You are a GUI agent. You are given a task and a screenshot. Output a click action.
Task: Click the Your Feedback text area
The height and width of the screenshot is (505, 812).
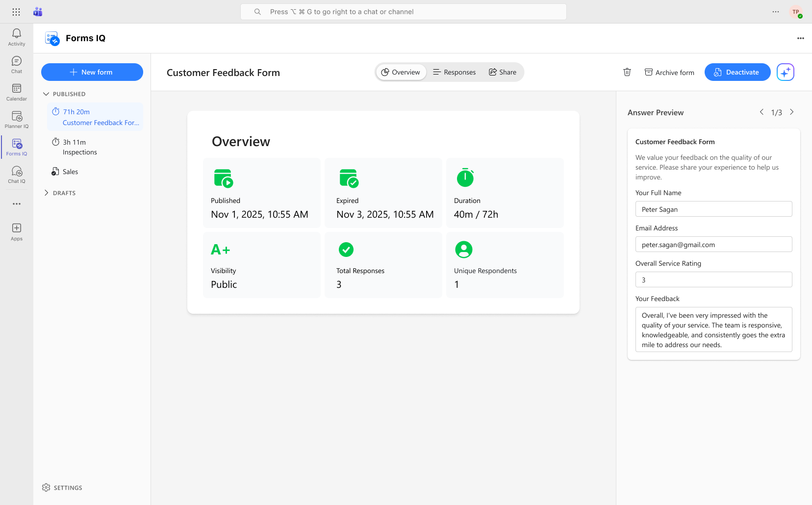(x=714, y=329)
